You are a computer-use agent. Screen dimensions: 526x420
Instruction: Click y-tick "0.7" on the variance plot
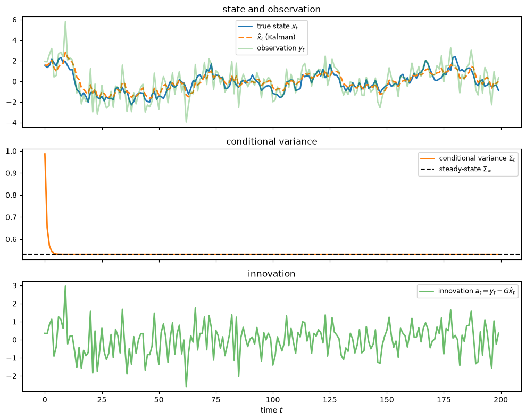(x=11, y=217)
